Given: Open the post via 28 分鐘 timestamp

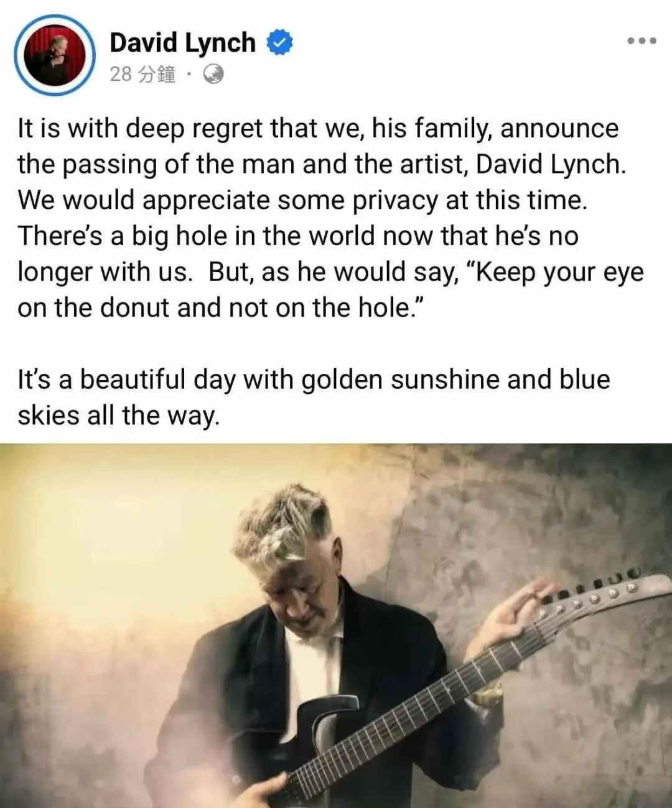Looking at the screenshot, I should pos(142,75).
